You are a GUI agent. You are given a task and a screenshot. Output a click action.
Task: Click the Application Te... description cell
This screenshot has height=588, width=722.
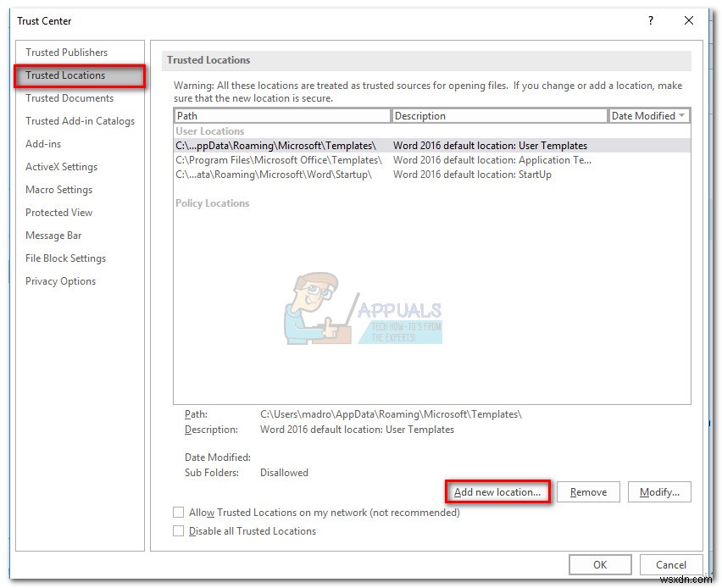pyautogui.click(x=492, y=160)
